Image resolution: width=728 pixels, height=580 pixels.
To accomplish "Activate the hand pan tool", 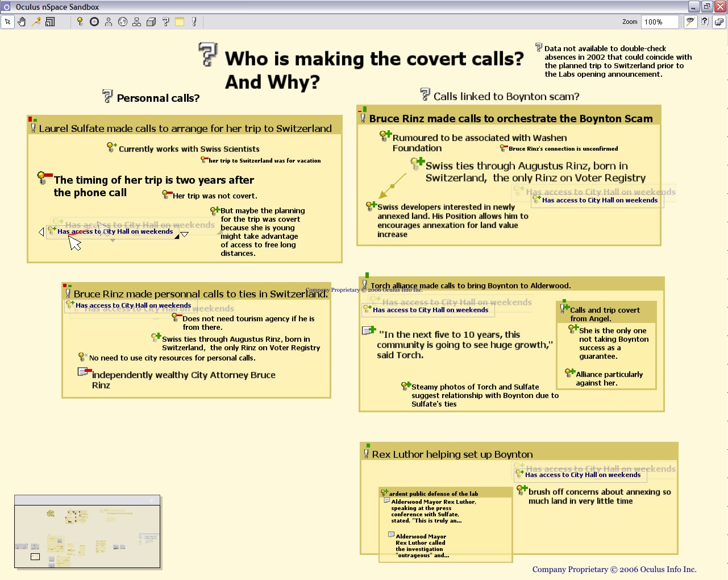I will 22,22.
